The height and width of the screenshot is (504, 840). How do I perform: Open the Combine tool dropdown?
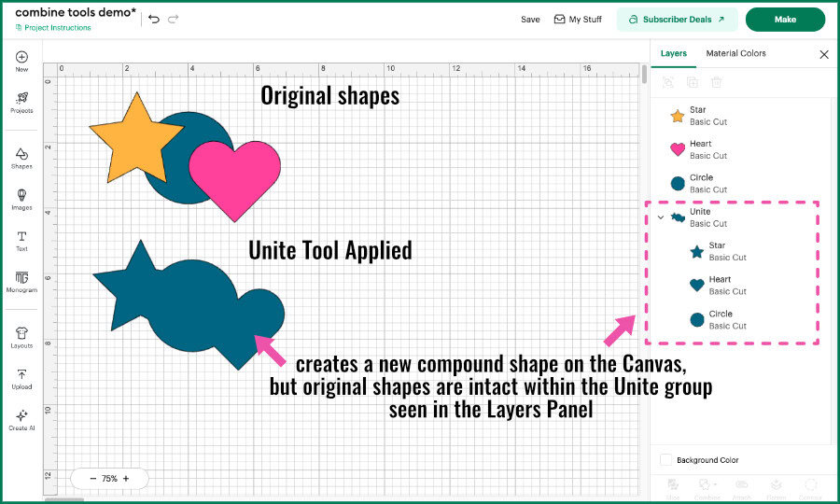pyautogui.click(x=707, y=488)
